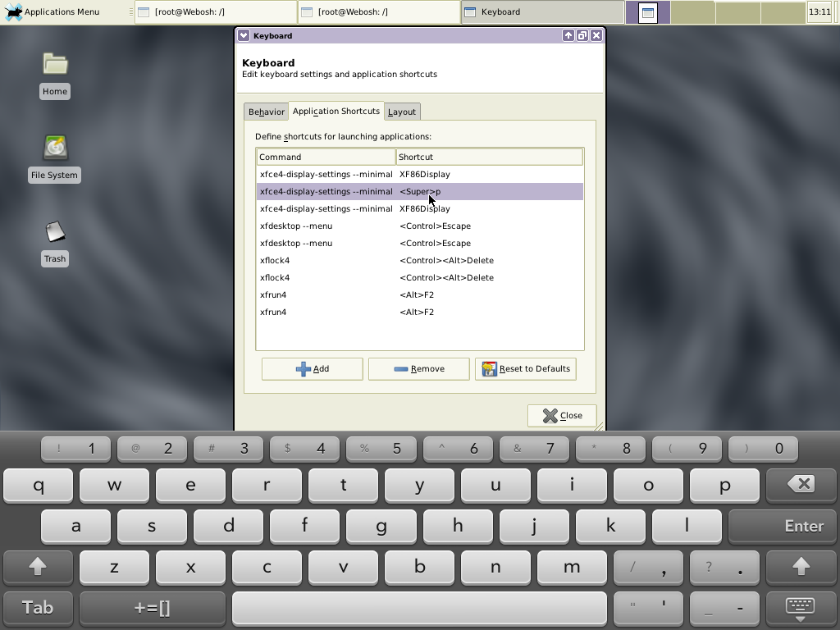
Task: Open the Keyboard window menu chevron
Action: point(243,35)
